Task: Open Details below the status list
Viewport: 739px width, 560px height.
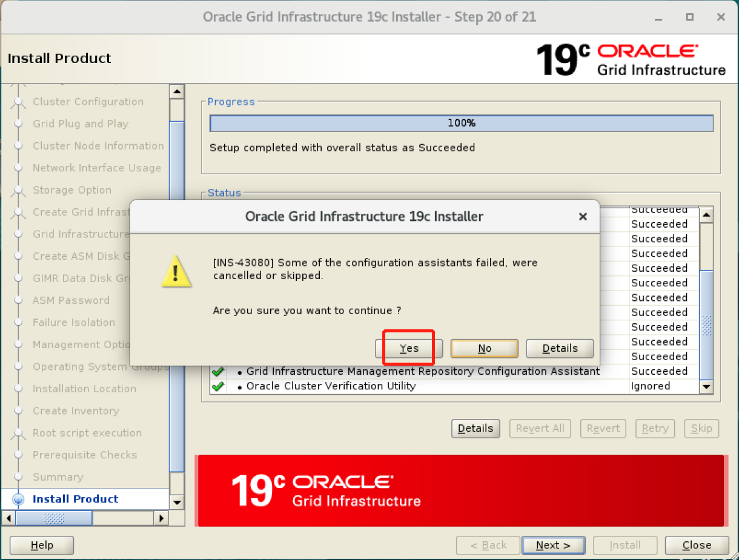Action: coord(476,429)
